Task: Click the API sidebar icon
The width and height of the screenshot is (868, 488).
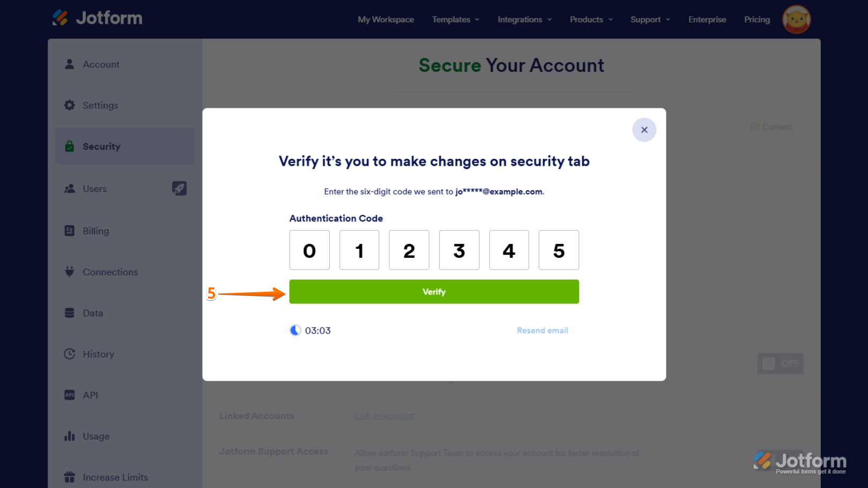Action: [70, 395]
